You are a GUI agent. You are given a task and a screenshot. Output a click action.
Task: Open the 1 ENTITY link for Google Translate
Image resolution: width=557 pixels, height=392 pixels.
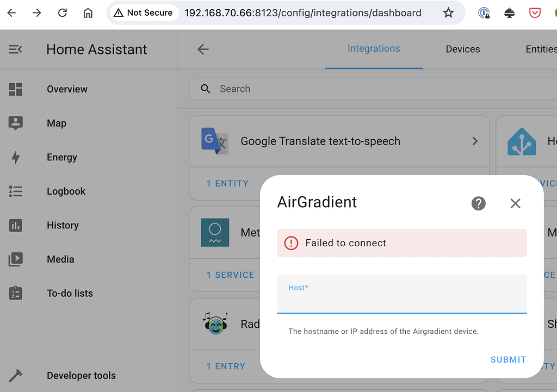click(x=228, y=183)
